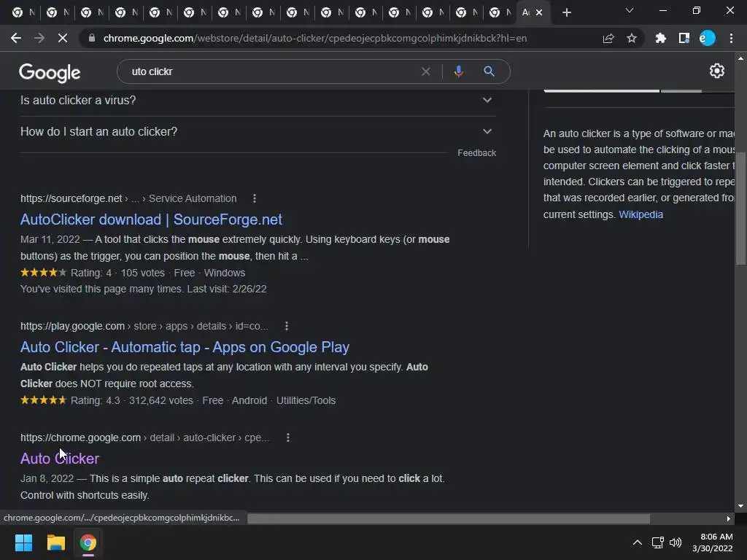This screenshot has height=560, width=747.
Task: Open more options for Google Play result
Action: click(x=286, y=326)
